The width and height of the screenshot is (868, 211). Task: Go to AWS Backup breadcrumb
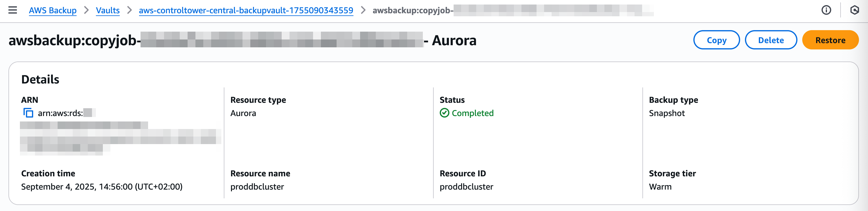52,11
